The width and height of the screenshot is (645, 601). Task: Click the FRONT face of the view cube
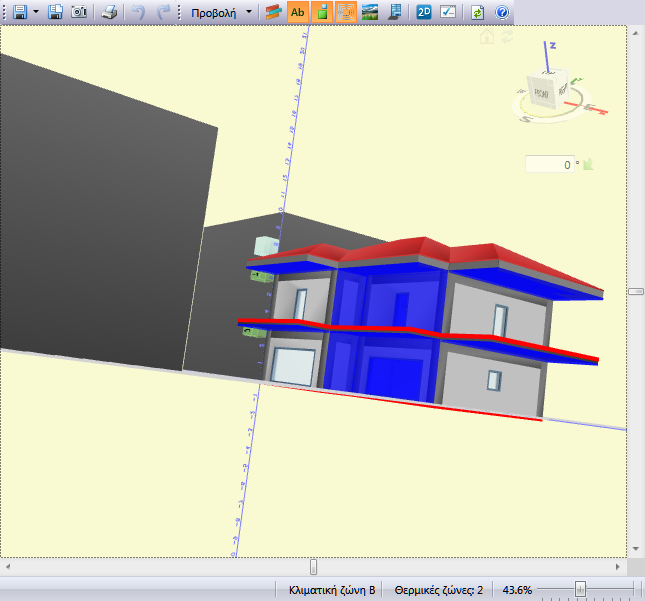click(x=541, y=95)
